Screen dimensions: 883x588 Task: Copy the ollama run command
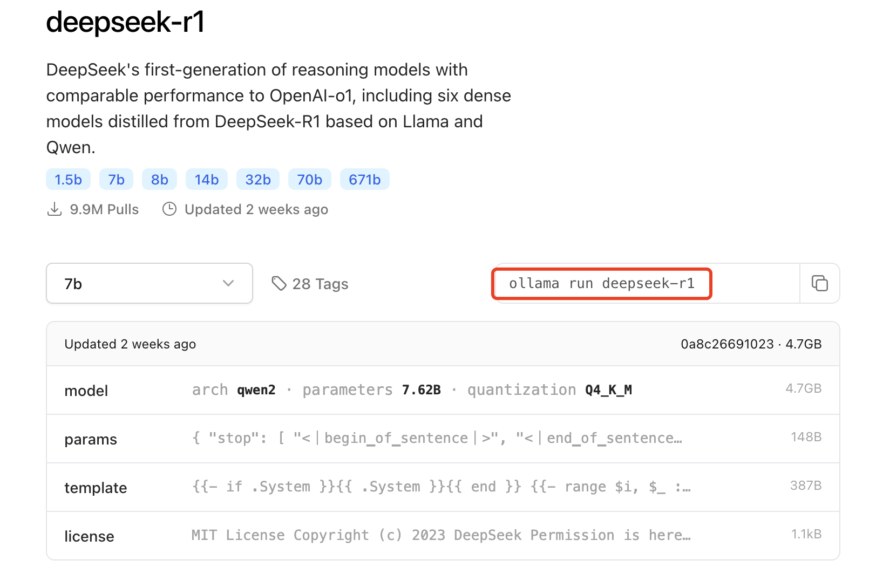point(819,283)
